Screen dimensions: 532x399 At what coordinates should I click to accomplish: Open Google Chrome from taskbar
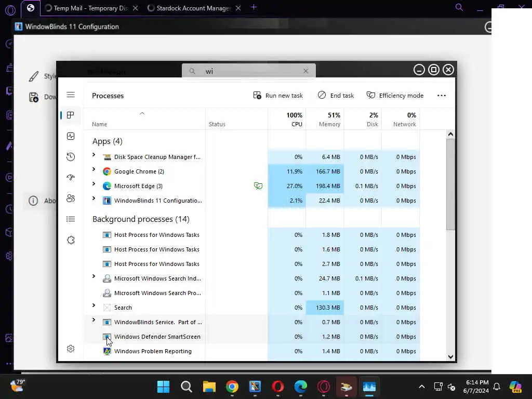[x=232, y=387]
